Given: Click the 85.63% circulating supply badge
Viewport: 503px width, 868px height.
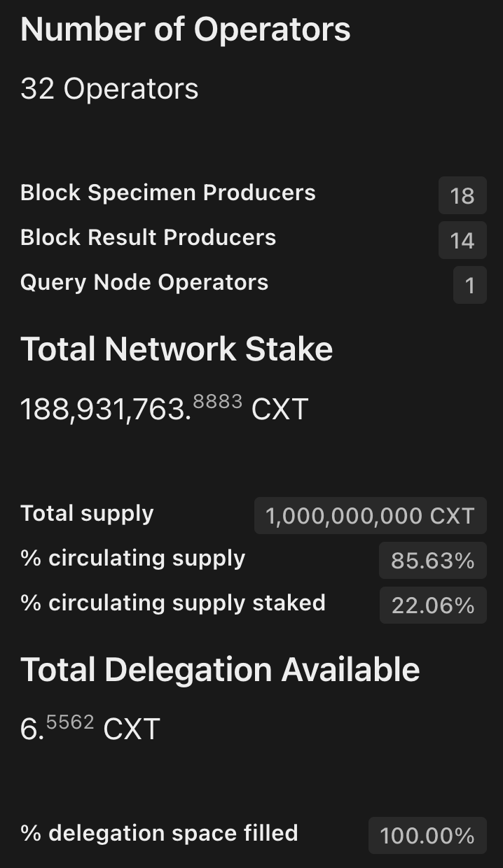Looking at the screenshot, I should click(433, 561).
